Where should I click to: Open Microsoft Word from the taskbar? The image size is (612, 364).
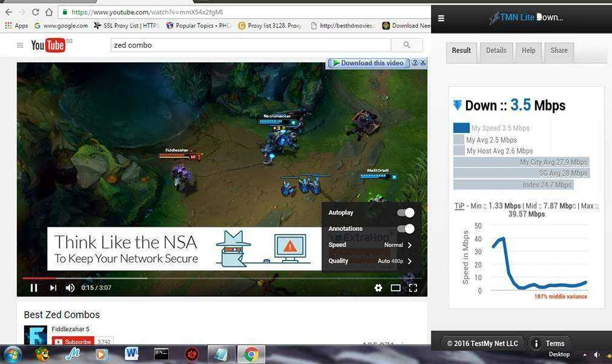(131, 354)
